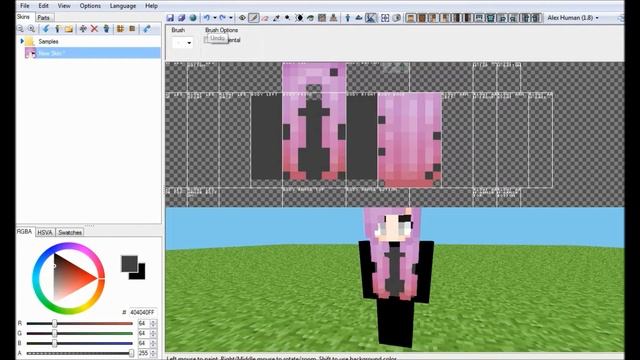
Task: Click the skin list zoom in icon
Action: pyautogui.click(x=31, y=29)
